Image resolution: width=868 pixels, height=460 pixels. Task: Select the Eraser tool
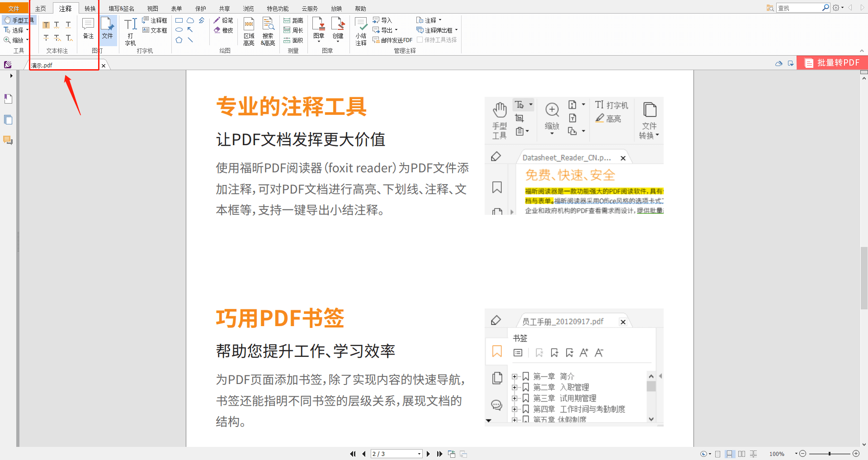(224, 30)
